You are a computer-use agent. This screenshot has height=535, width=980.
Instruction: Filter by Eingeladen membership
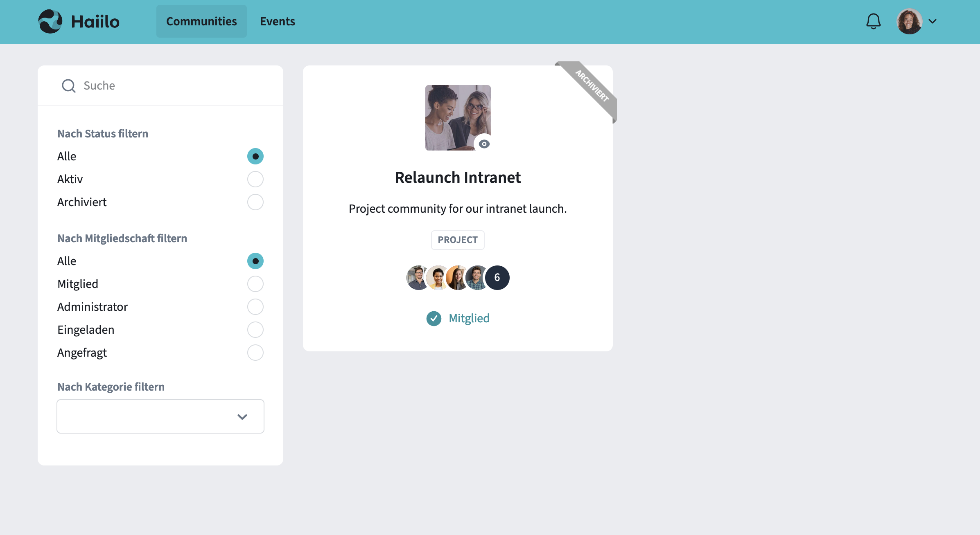pos(255,330)
